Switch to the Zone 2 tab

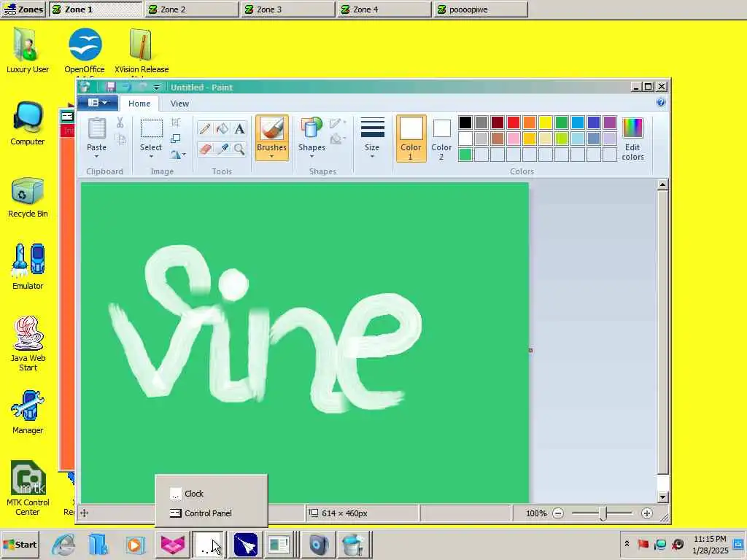pos(192,9)
